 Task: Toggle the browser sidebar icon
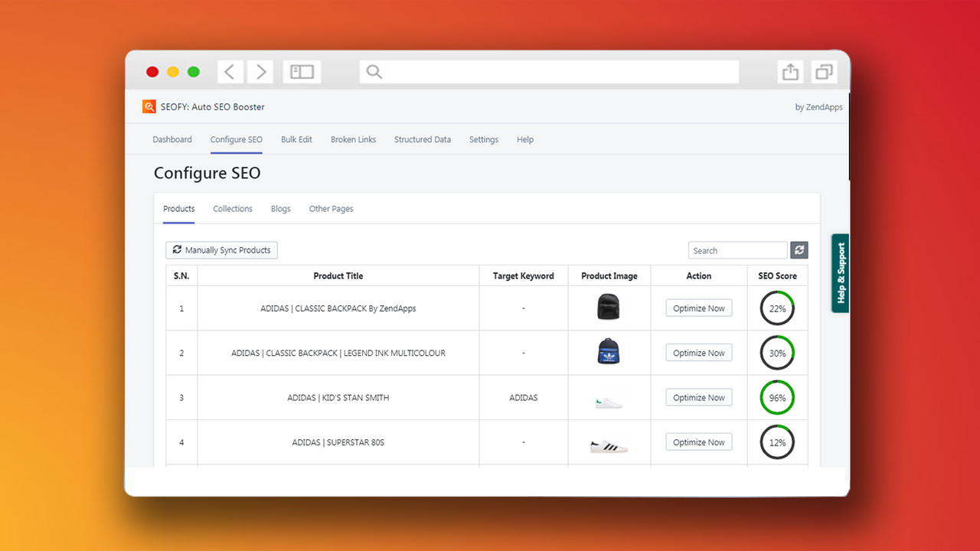(302, 71)
